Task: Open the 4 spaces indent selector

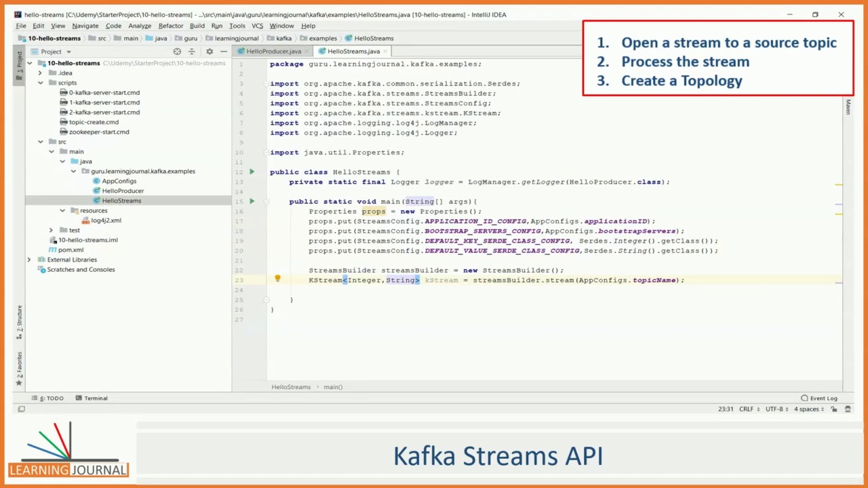Action: tap(808, 409)
